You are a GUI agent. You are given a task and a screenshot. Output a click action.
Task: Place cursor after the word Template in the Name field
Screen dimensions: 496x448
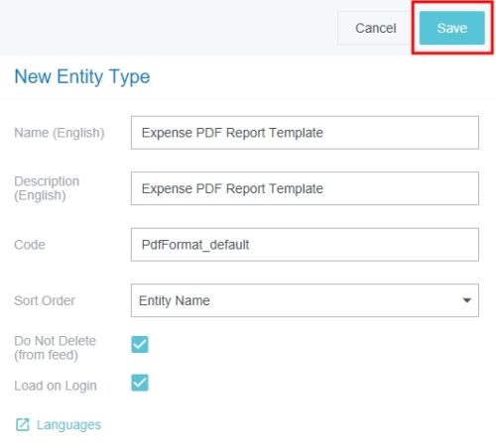(324, 133)
